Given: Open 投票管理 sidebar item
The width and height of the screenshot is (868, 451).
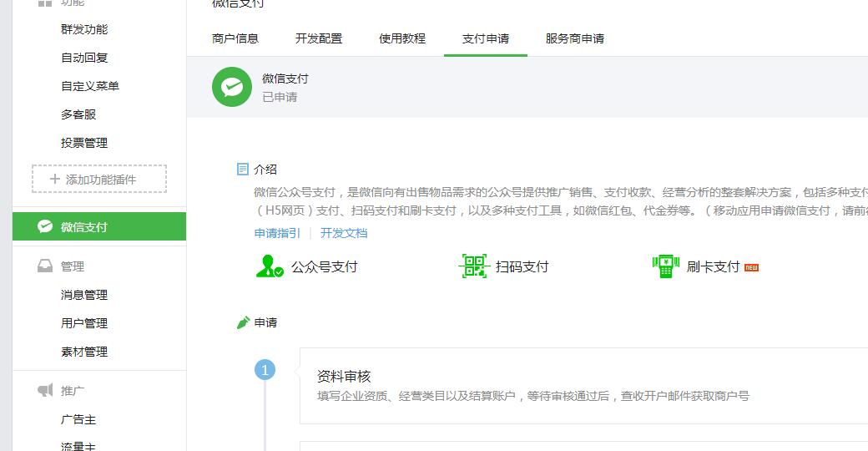Looking at the screenshot, I should pos(84,142).
